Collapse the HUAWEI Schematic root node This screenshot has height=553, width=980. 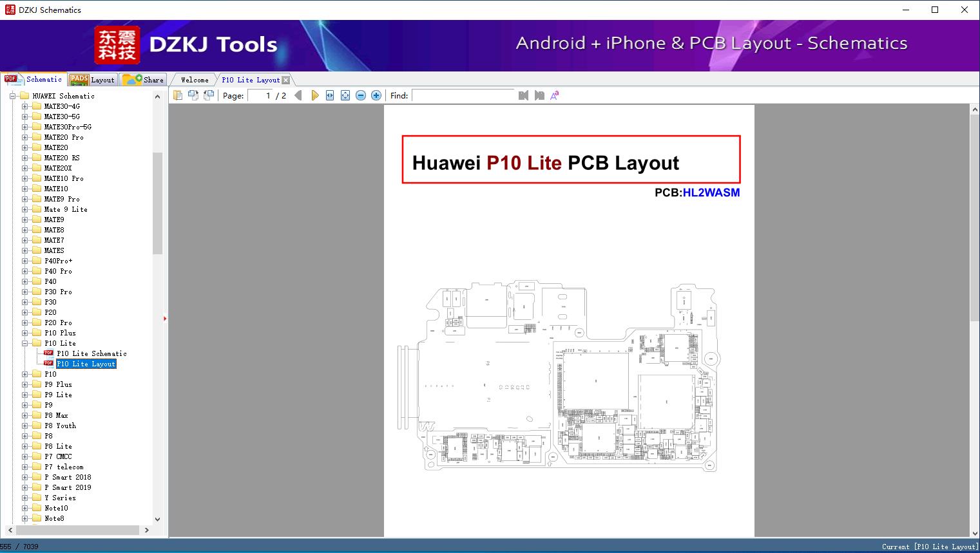[12, 96]
